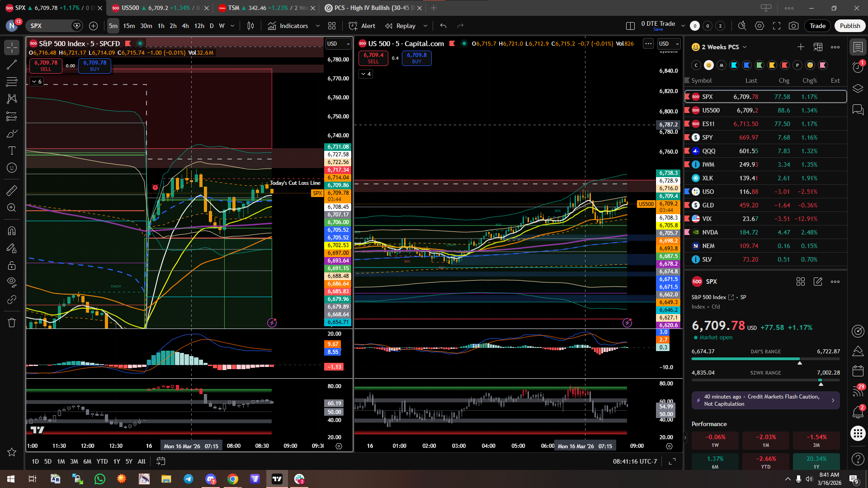Click the blue BUY 6,709.78 button
The image size is (868, 488).
[94, 66]
